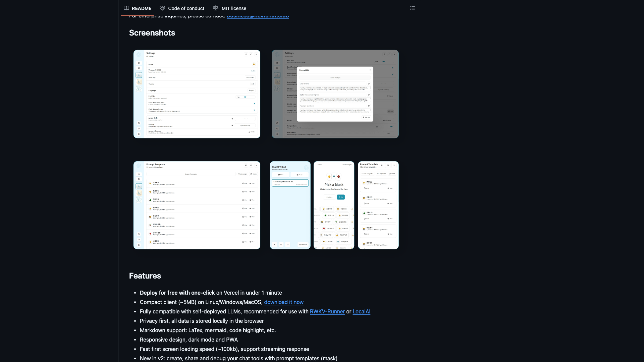644x362 pixels.
Task: Switch to Code of conduct tab
Action: click(x=182, y=8)
